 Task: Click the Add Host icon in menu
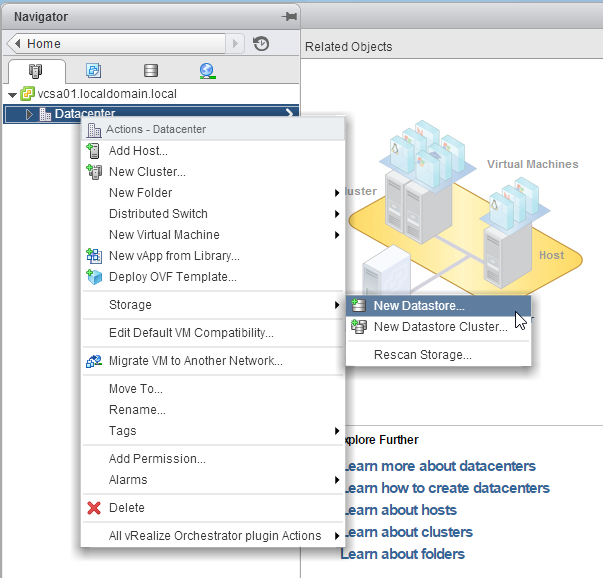click(x=94, y=151)
